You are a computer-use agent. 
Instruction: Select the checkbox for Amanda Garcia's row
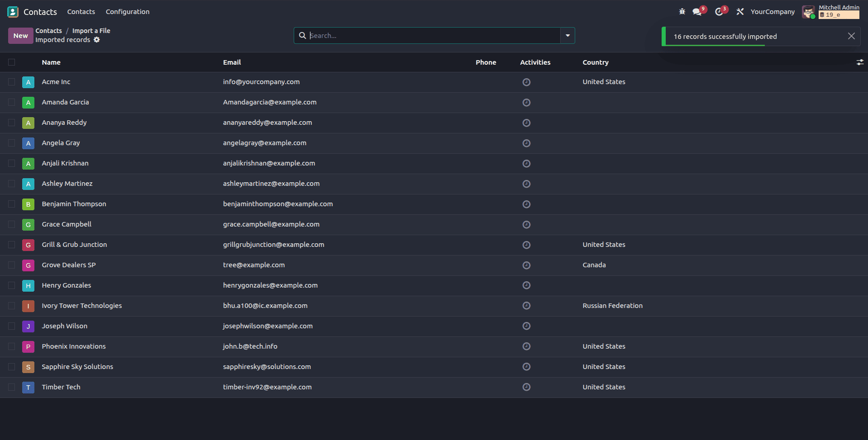pyautogui.click(x=11, y=102)
